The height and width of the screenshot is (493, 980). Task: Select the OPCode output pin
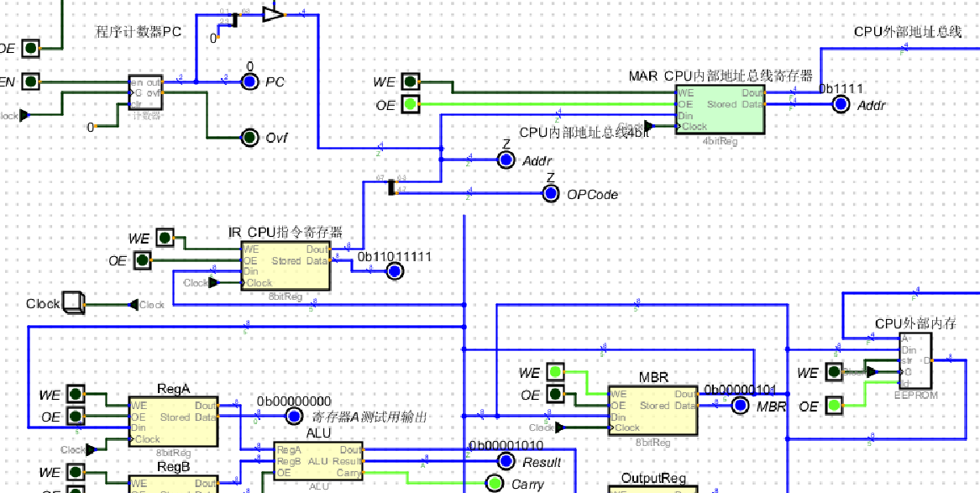pyautogui.click(x=551, y=194)
